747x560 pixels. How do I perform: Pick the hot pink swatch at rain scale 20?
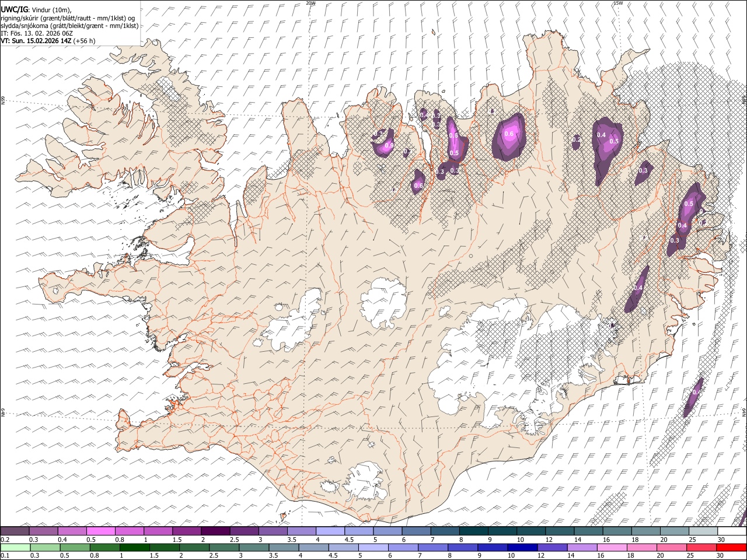672,547
